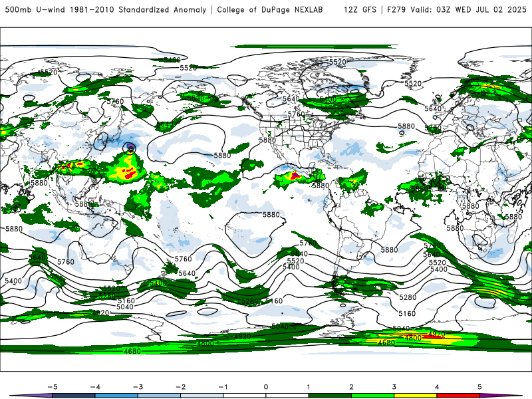Click the navy -5 to -4 colorbar segment
Image resolution: width=532 pixels, height=399 pixels.
(74, 396)
